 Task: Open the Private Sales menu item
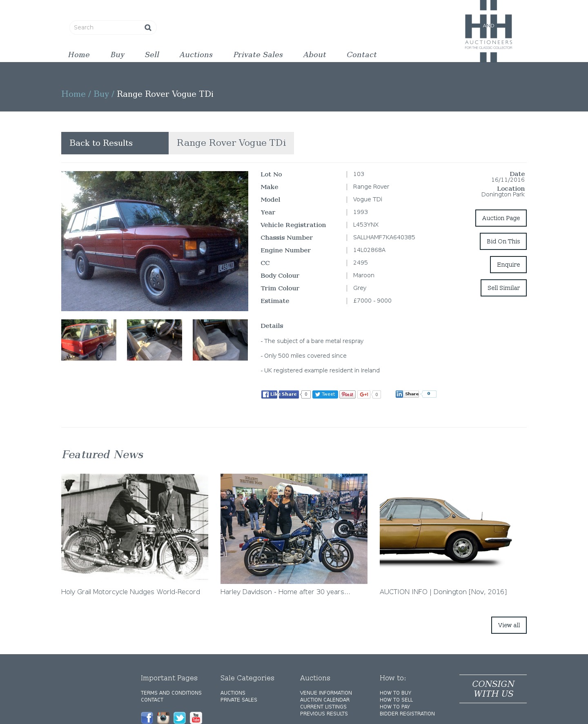258,55
